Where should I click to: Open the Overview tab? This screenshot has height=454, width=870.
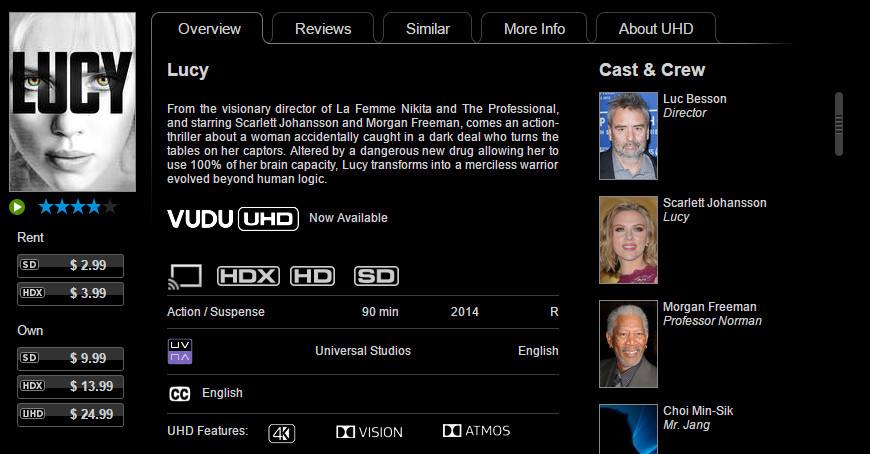coord(209,29)
